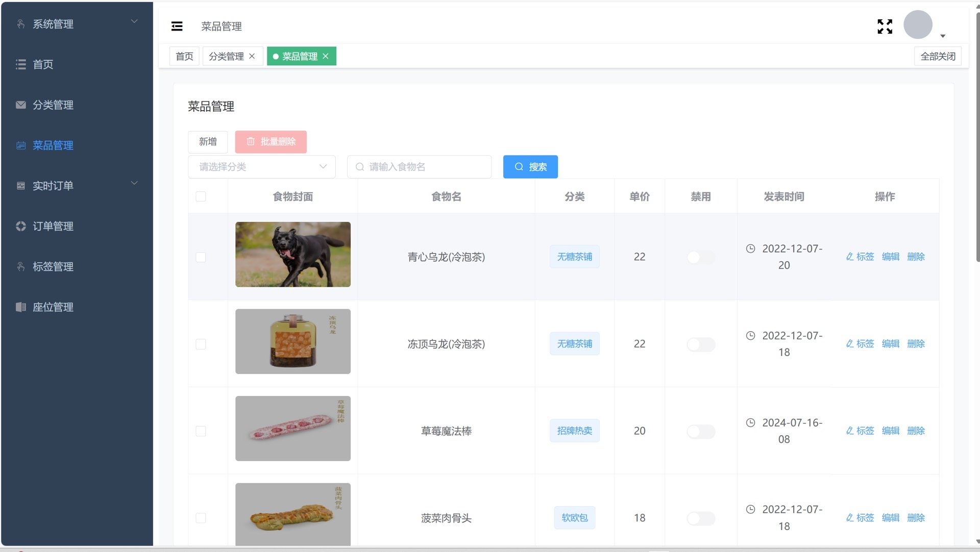980x552 pixels.
Task: Click the clock icon for the 草莓魔法棒 row
Action: click(x=750, y=422)
